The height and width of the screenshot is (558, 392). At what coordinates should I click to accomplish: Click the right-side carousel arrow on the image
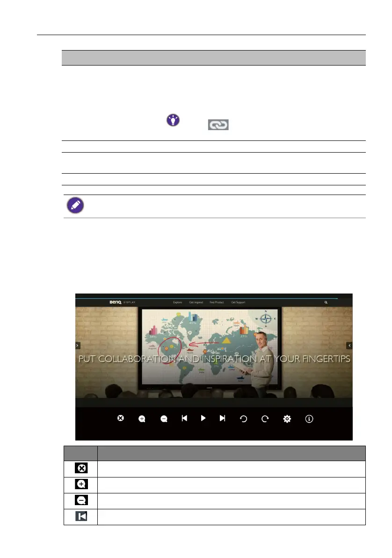click(x=349, y=345)
